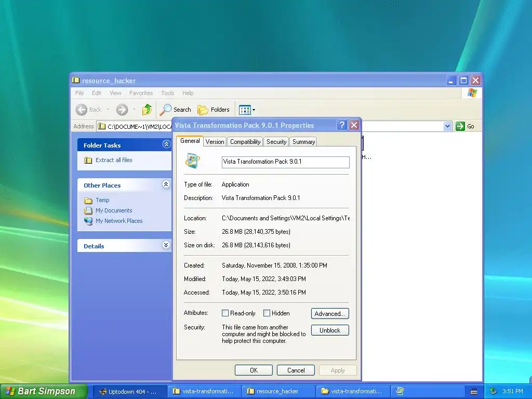Click the Windows flag logo in menu bar
Viewport: 532px width, 399px height.
coord(472,93)
